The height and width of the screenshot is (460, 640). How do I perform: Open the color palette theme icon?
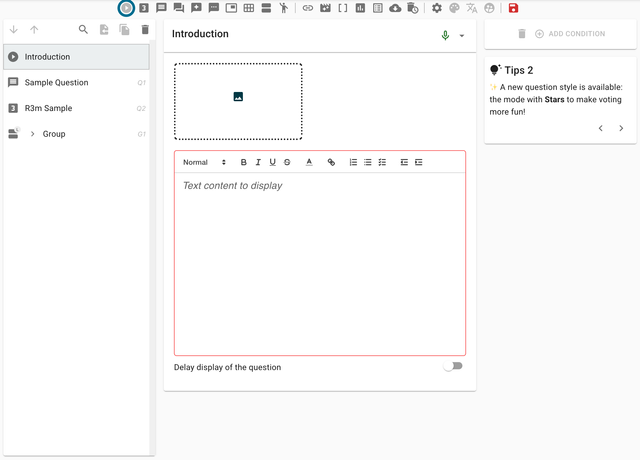454,8
